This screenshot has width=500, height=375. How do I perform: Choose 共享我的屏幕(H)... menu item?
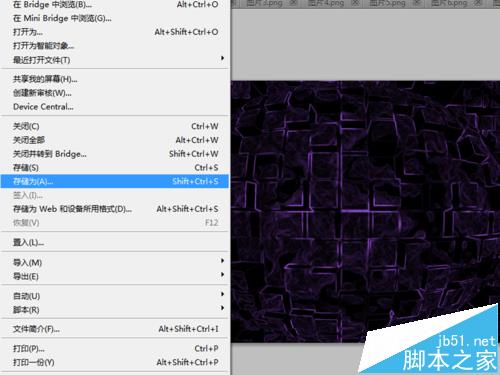pos(115,79)
